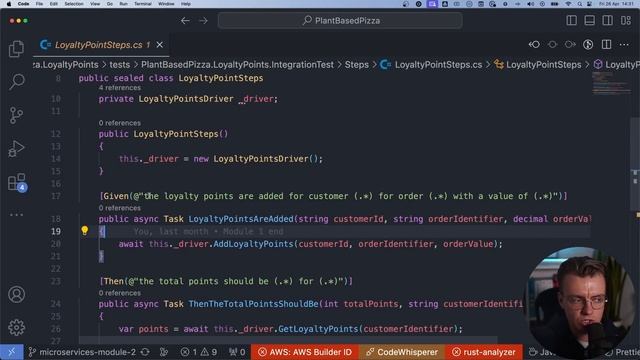Click '0 references' above LoyaltyPointSteps constructor
Image resolution: width=640 pixels, height=360 pixels.
pos(120,123)
